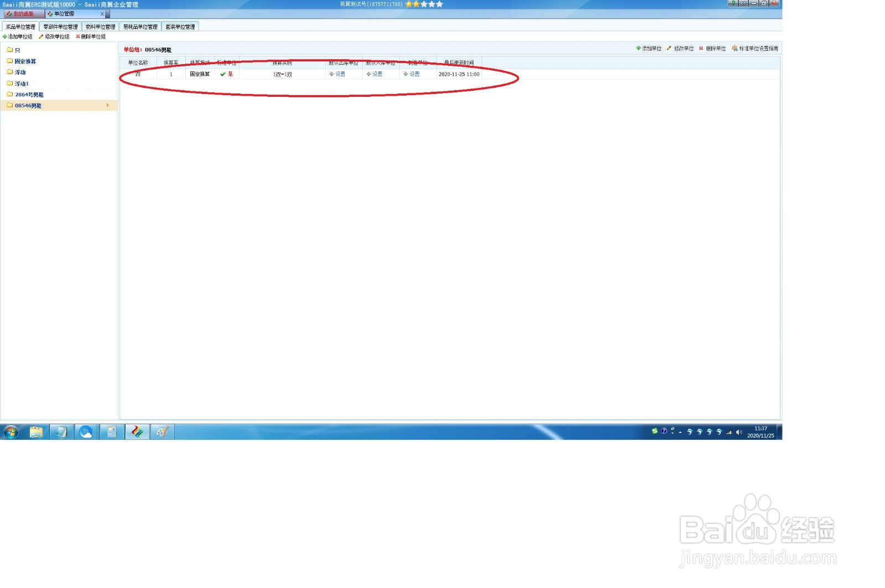Screen dimensions: 885x588
Task: Open the Paint taskbar icon
Action: click(x=162, y=432)
